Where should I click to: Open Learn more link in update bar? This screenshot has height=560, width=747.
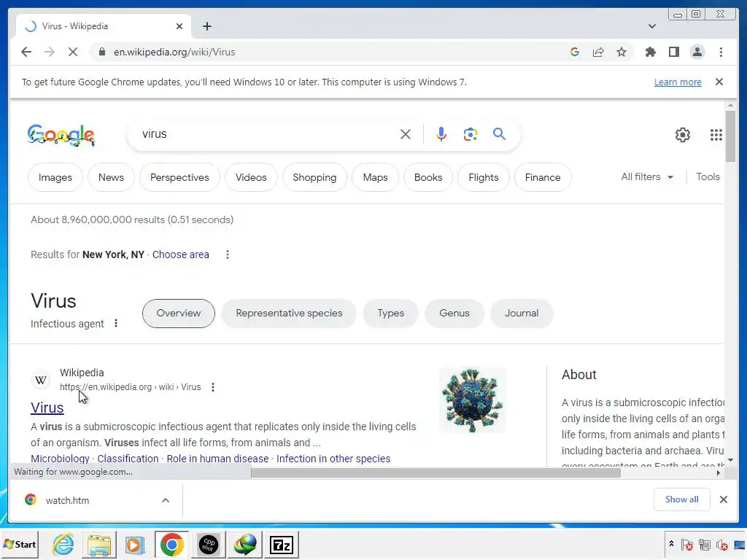pos(678,82)
